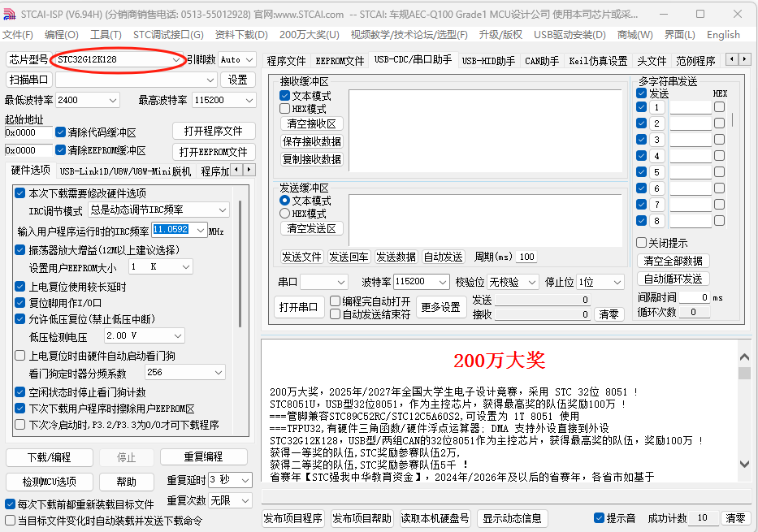The image size is (758, 532).
Task: Click multi-string send list scrollbar
Action: point(733,120)
